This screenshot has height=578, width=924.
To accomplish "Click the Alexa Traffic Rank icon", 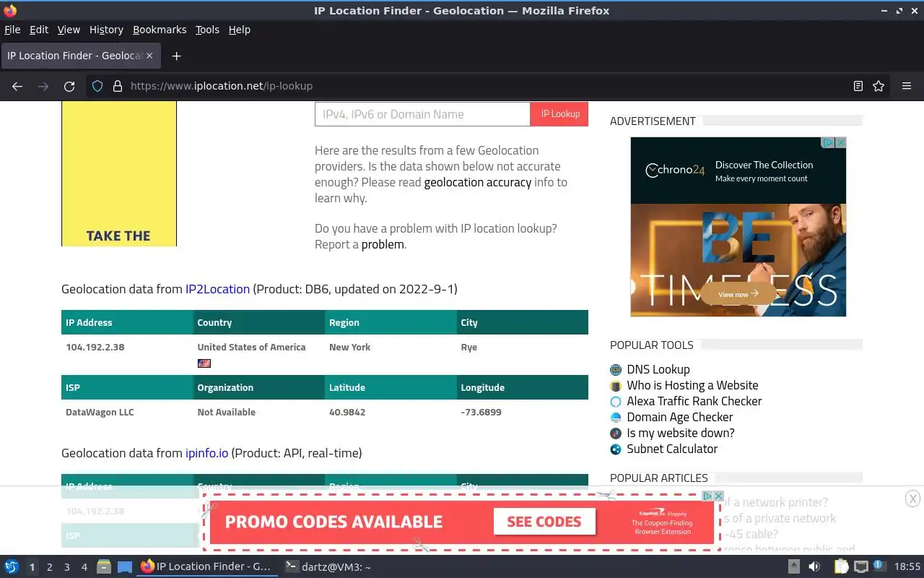I will 616,402.
